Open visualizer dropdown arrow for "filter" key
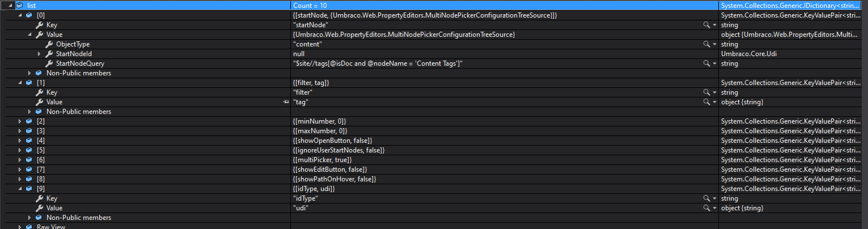868x229 pixels. click(x=714, y=93)
